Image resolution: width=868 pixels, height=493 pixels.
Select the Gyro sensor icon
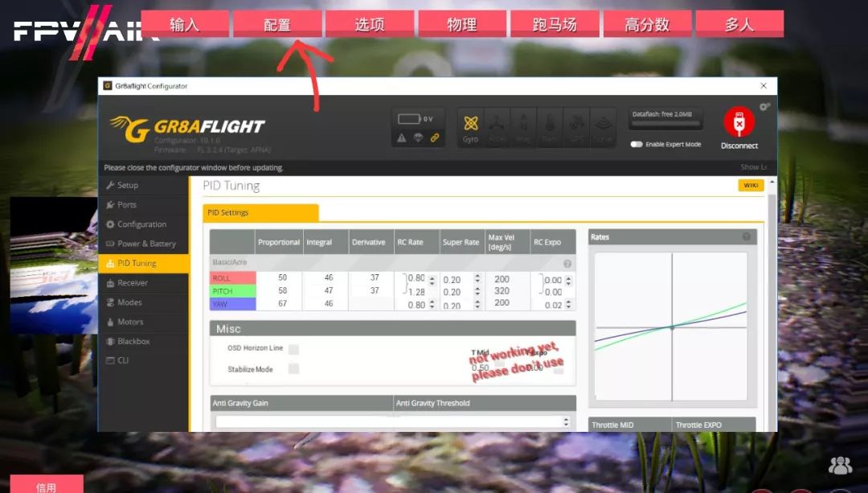point(471,124)
